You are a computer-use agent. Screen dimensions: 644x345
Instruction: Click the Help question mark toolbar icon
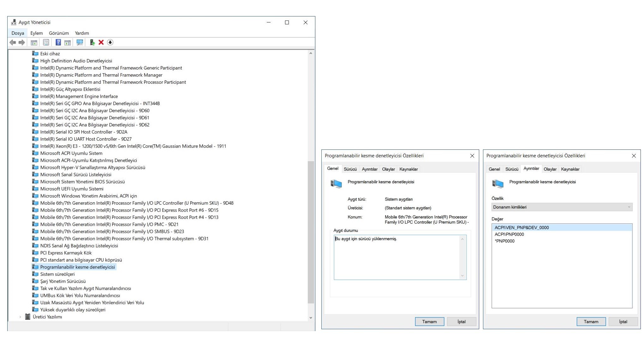coord(58,42)
